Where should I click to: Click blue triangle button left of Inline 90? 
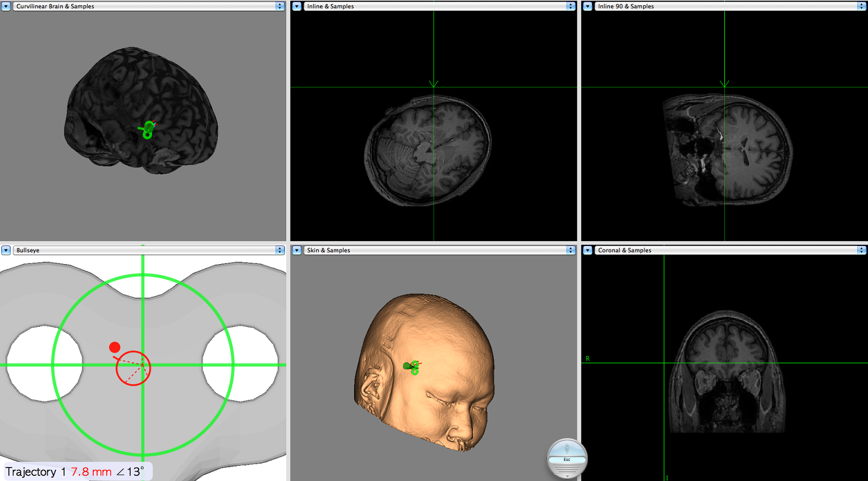click(x=587, y=6)
